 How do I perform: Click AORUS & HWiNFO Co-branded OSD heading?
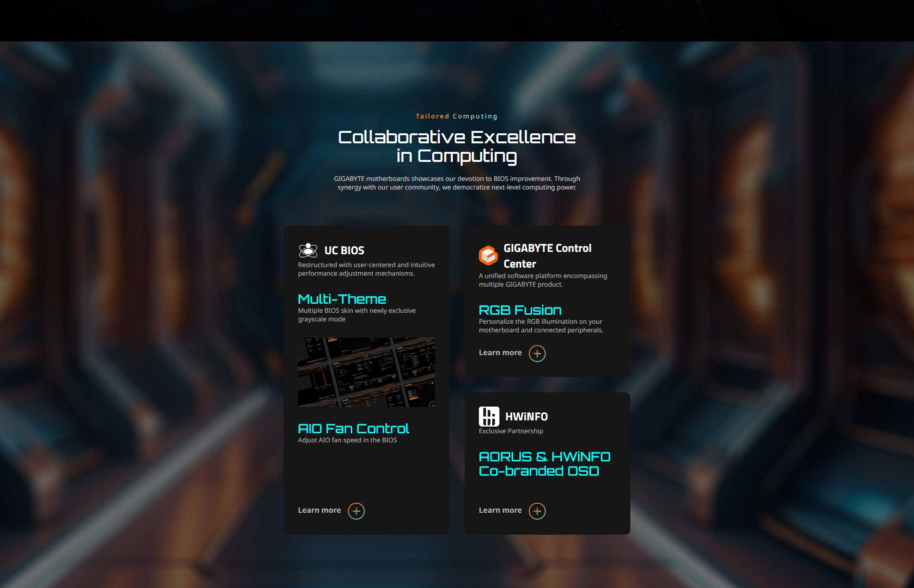point(544,464)
